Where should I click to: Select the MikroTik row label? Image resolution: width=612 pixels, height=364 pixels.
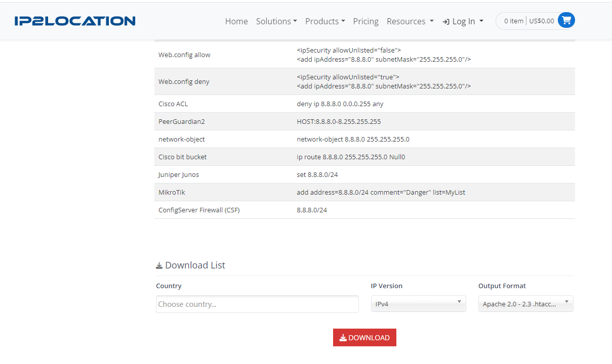tap(171, 193)
